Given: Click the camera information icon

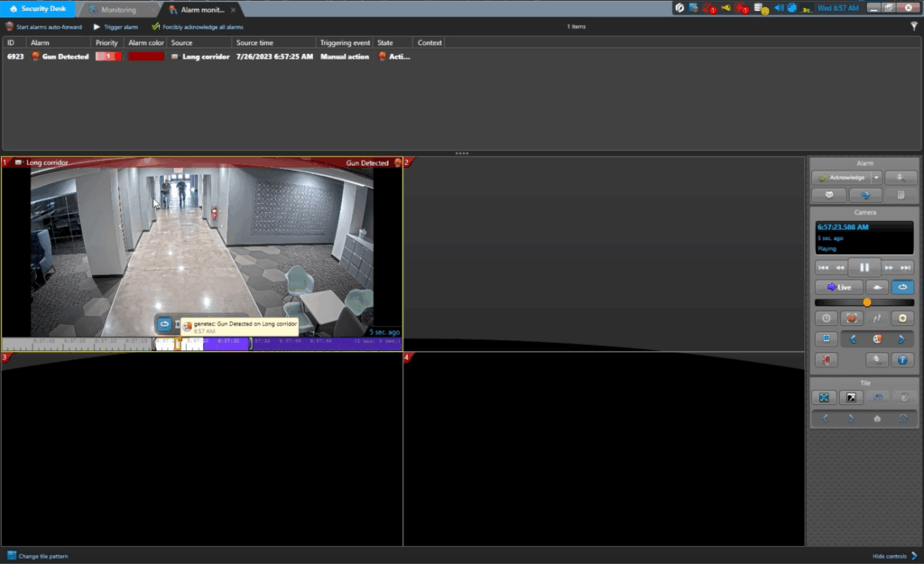Looking at the screenshot, I should tap(902, 360).
